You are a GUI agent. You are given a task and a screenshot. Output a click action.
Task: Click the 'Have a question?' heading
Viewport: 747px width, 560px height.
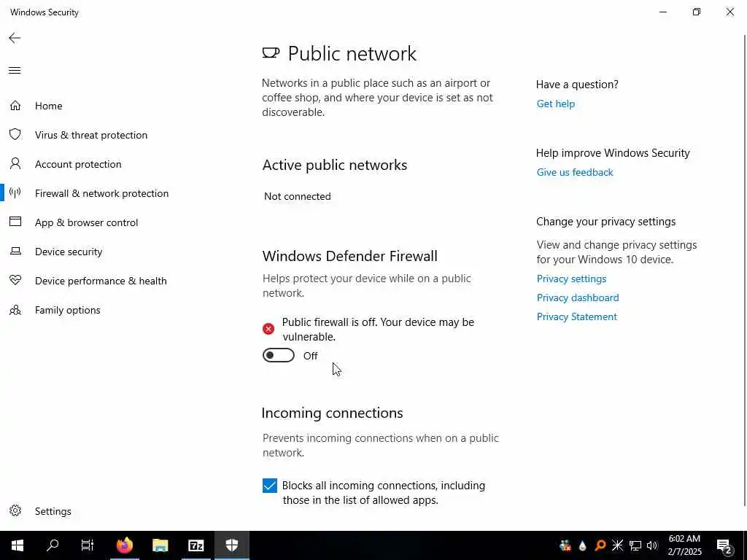coord(577,85)
